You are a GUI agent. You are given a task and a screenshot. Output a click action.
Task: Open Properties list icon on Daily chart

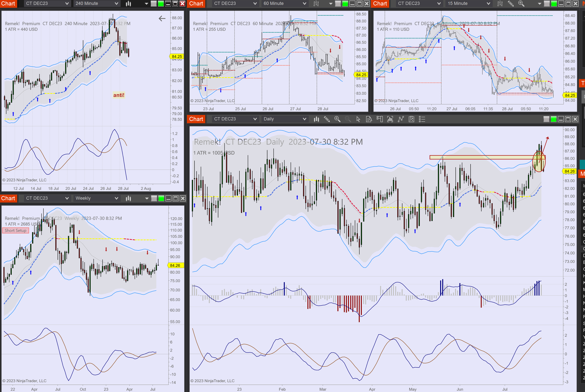point(422,119)
